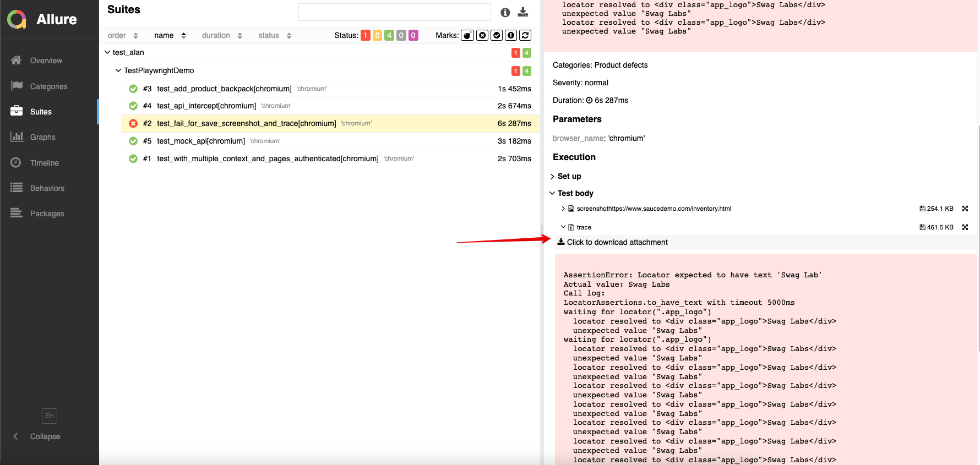Image resolution: width=980 pixels, height=465 pixels.
Task: Open test_with_multiple_context_and_pages_authenticated test
Action: pos(330,158)
